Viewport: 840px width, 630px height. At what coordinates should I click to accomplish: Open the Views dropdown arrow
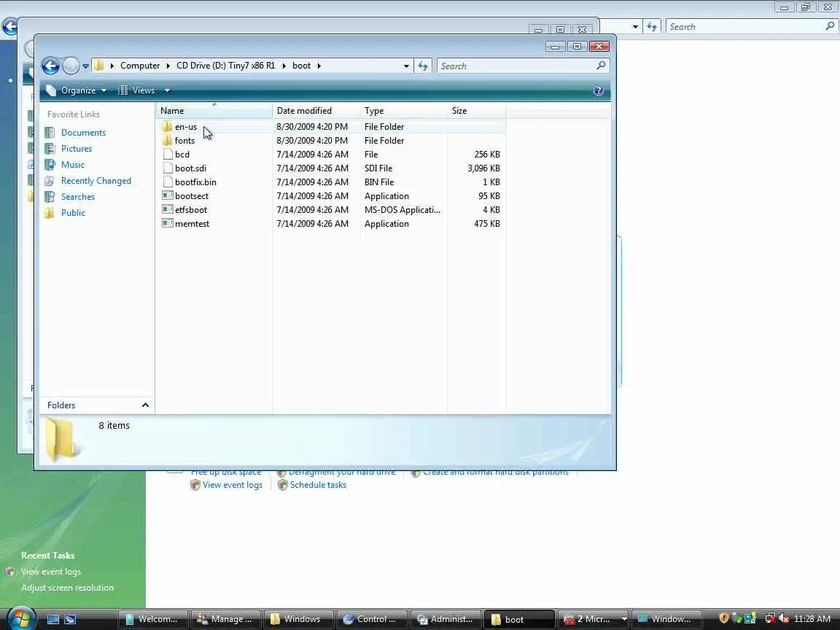point(167,90)
